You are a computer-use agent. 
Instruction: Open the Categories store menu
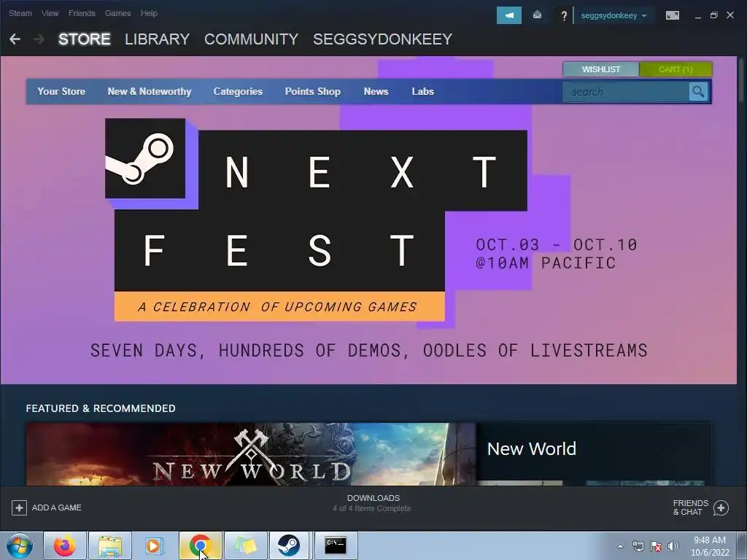click(238, 91)
